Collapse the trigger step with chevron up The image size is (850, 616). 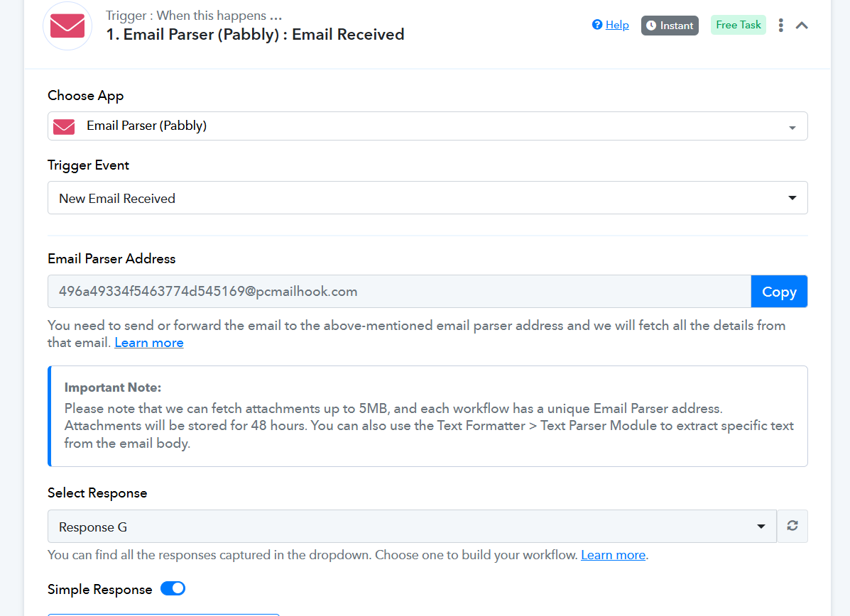pyautogui.click(x=802, y=26)
